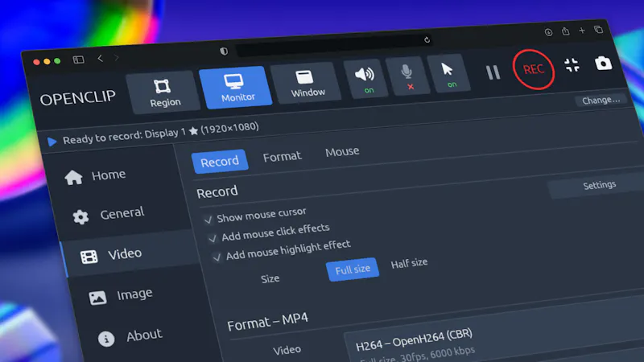Open the About section in sidebar
The height and width of the screenshot is (362, 644).
click(144, 336)
